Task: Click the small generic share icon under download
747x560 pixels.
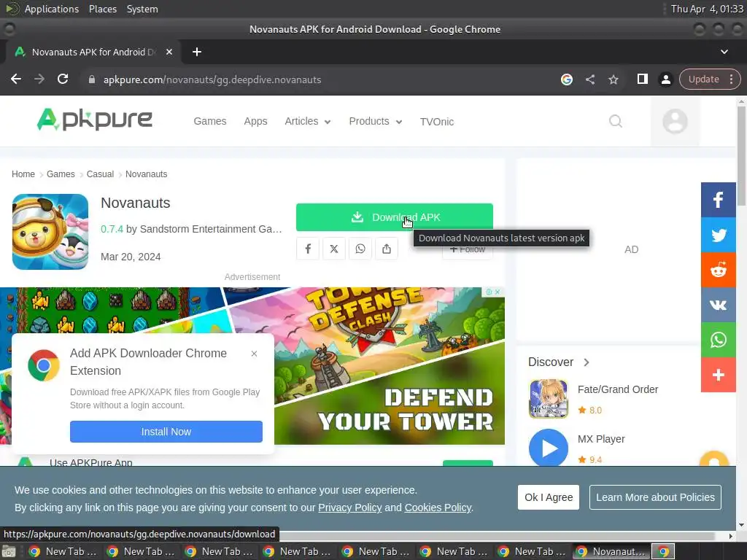Action: [387, 249]
